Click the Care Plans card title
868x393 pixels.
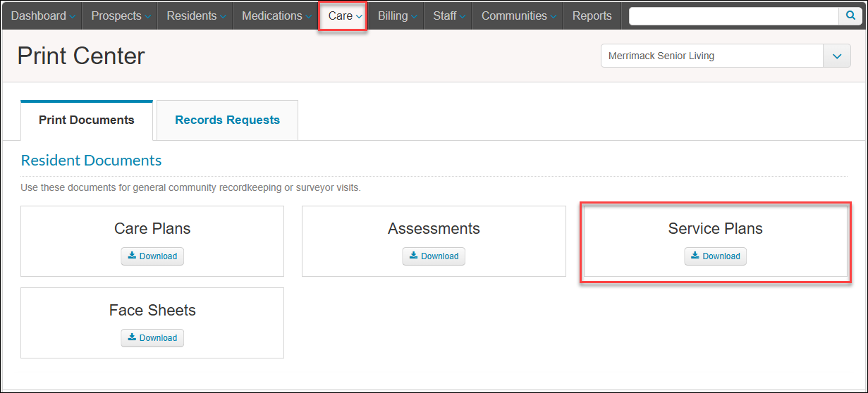point(152,229)
